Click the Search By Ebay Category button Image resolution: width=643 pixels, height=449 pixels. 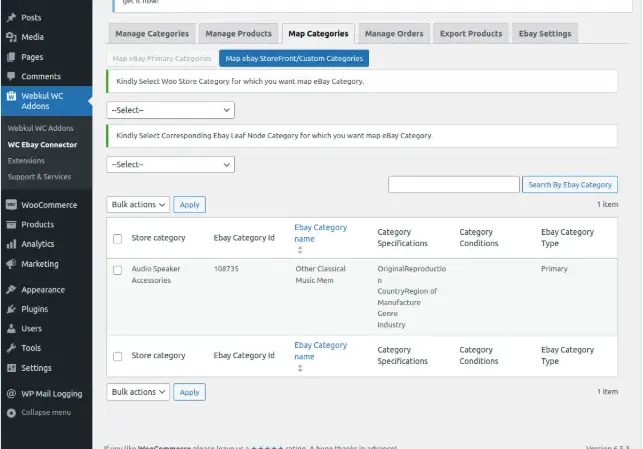point(569,184)
